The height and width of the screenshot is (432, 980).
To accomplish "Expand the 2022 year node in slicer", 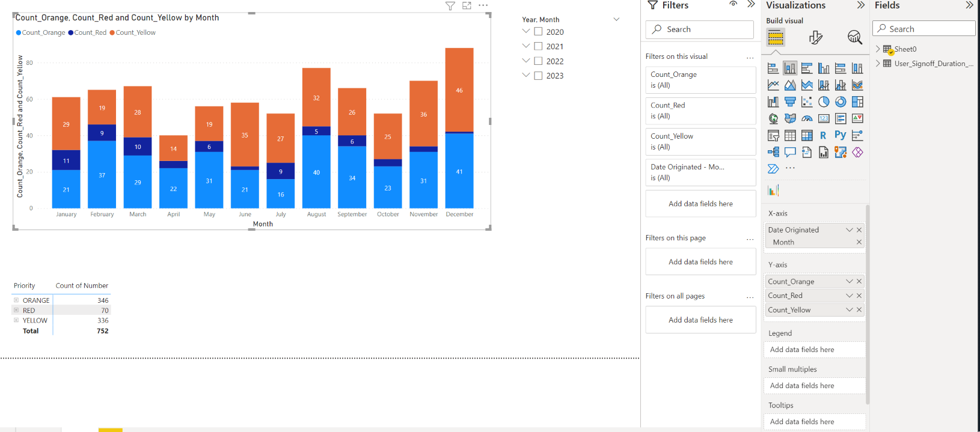I will click(526, 60).
